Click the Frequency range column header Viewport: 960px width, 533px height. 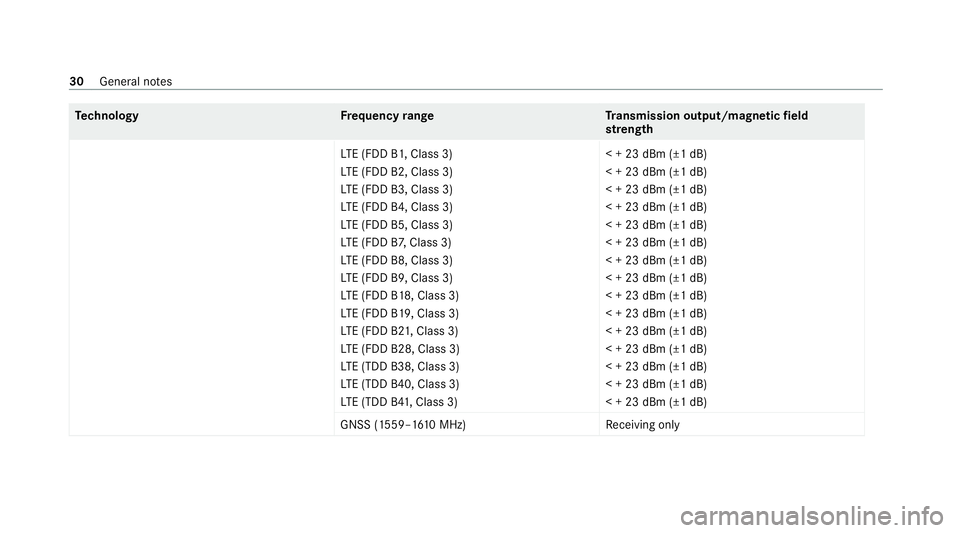click(387, 116)
